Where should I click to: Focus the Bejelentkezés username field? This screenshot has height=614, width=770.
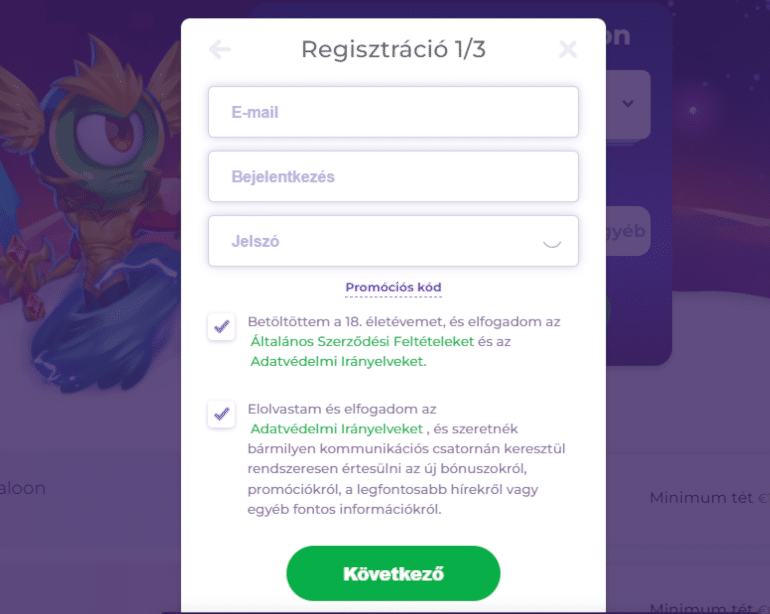click(393, 176)
